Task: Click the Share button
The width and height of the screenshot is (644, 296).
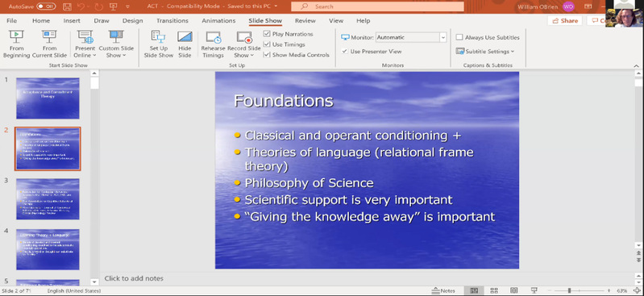Action: pos(565,20)
